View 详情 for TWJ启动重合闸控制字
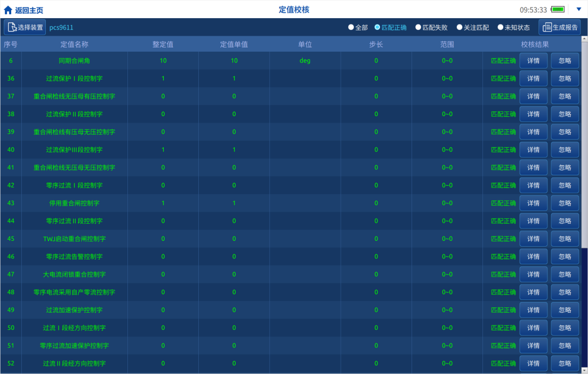This screenshot has height=374, width=588. click(x=533, y=239)
